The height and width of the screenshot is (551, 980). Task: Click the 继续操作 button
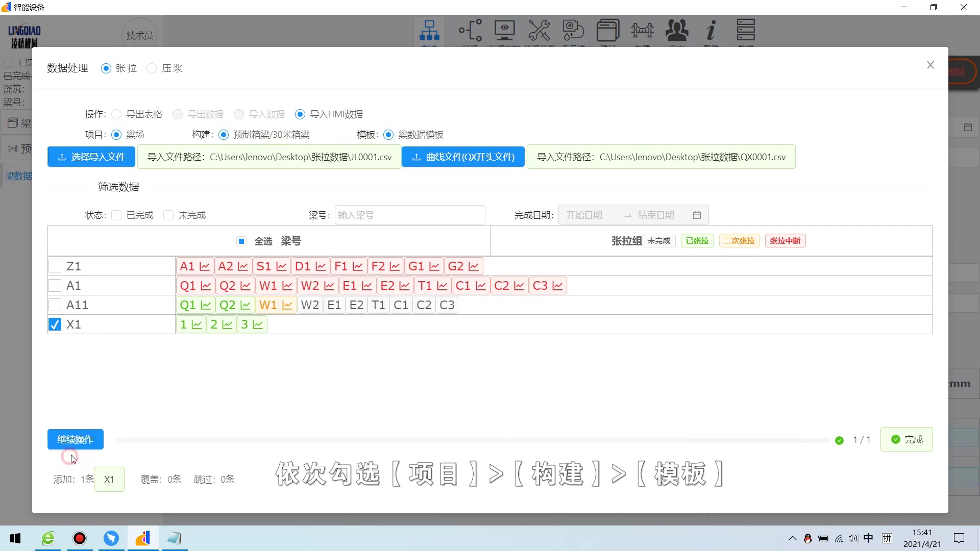pos(76,439)
